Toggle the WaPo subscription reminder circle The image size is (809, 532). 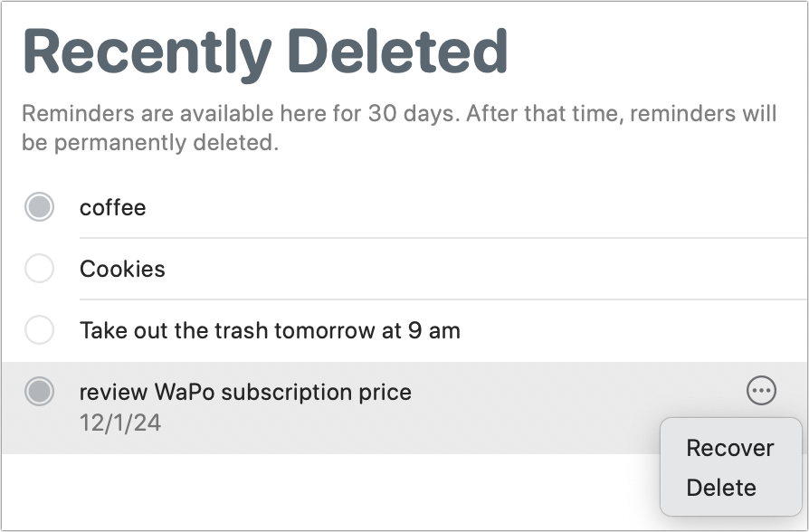(x=39, y=391)
